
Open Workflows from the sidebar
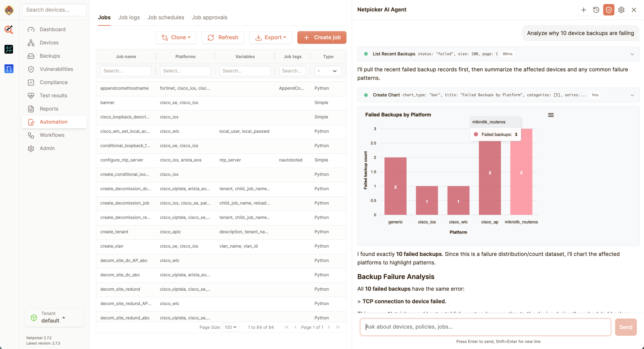[x=54, y=135]
